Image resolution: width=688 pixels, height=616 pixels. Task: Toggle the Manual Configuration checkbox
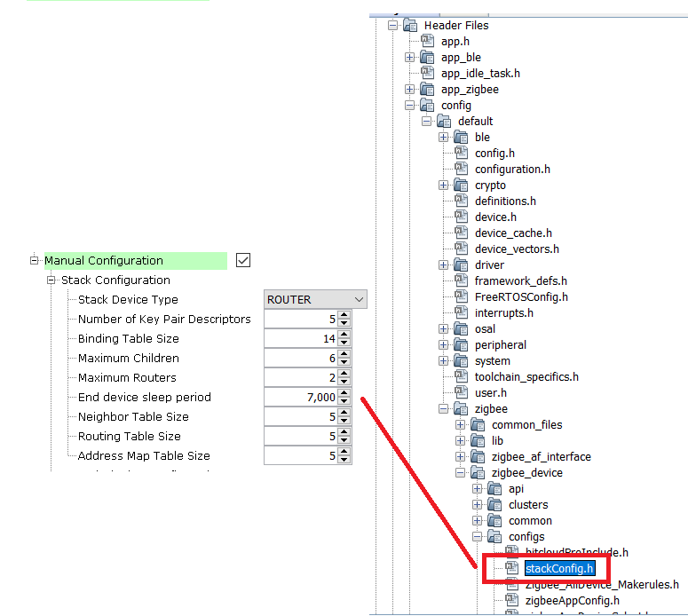pos(244,260)
